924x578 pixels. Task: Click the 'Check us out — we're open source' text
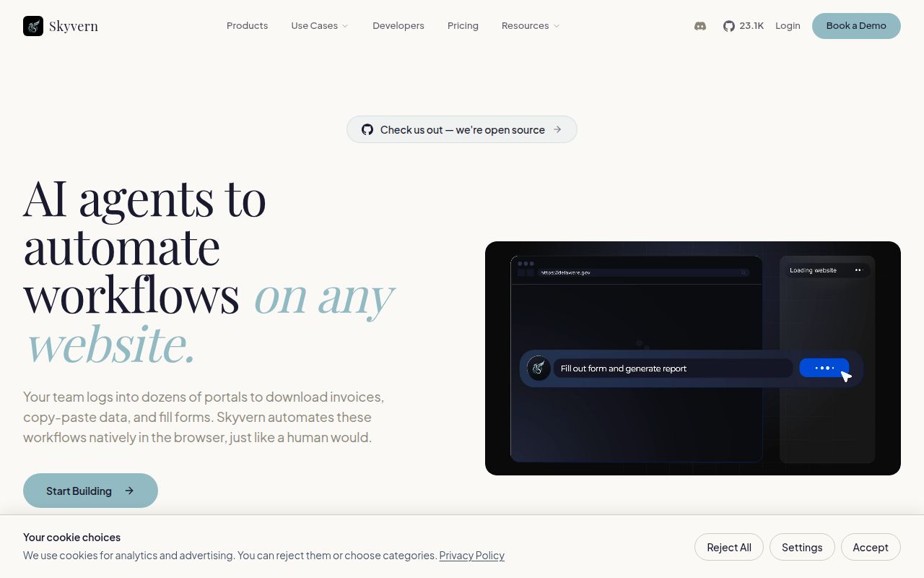point(463,130)
